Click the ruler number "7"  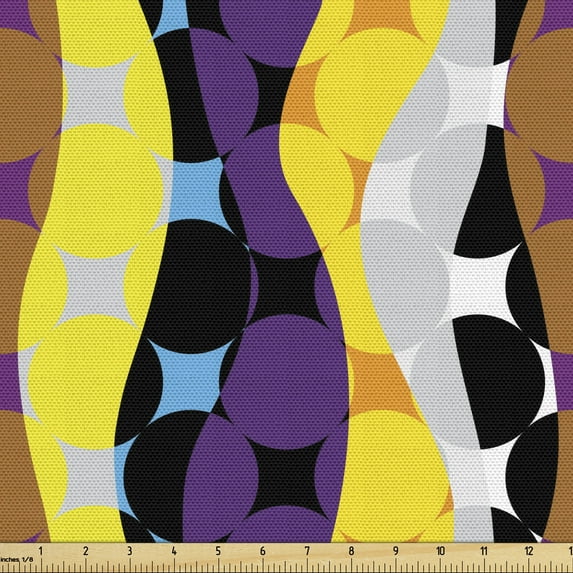click(307, 551)
